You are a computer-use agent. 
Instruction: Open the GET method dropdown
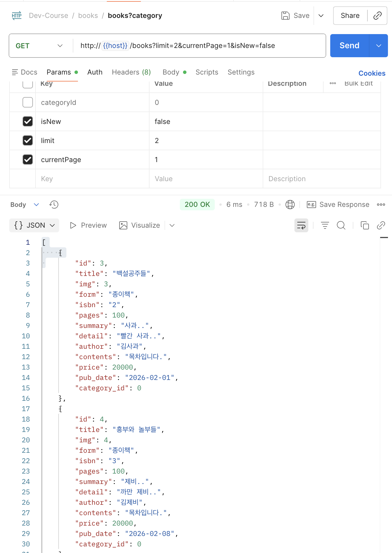(39, 46)
